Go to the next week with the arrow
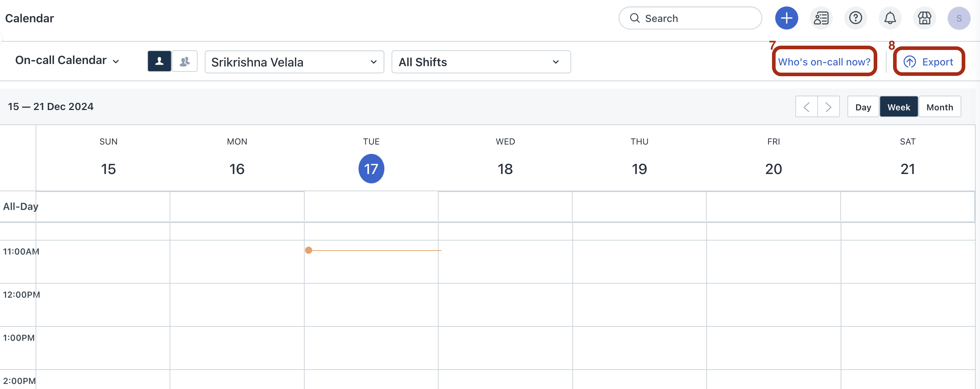Viewport: 980px width, 389px height. (x=828, y=107)
